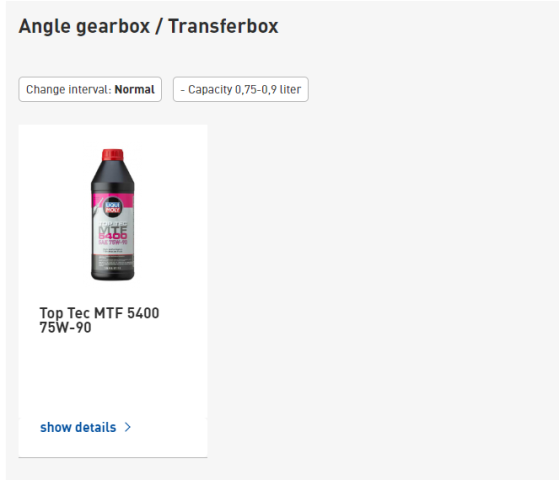Click the bold Normal interval value
This screenshot has width=559, height=480.
tap(134, 89)
